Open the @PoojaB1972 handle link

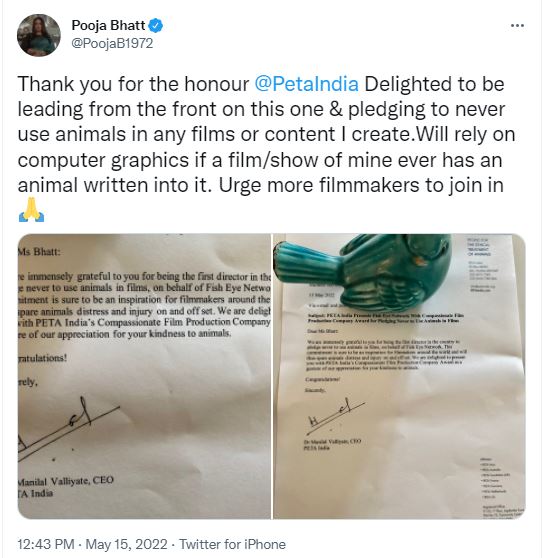click(112, 43)
